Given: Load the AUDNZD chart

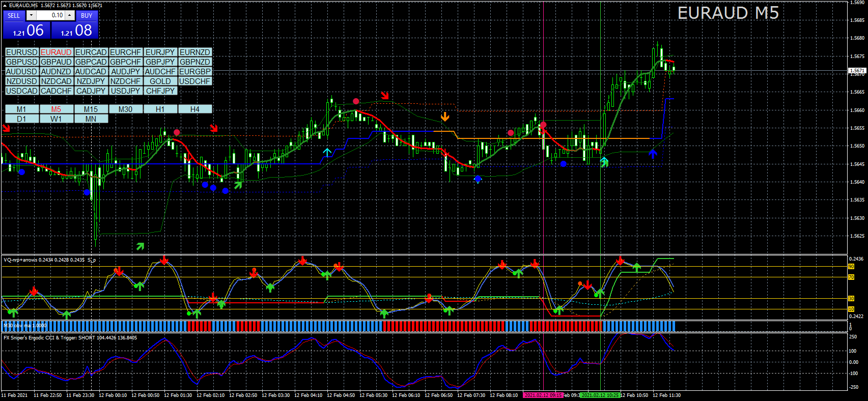Looking at the screenshot, I should click(x=56, y=72).
